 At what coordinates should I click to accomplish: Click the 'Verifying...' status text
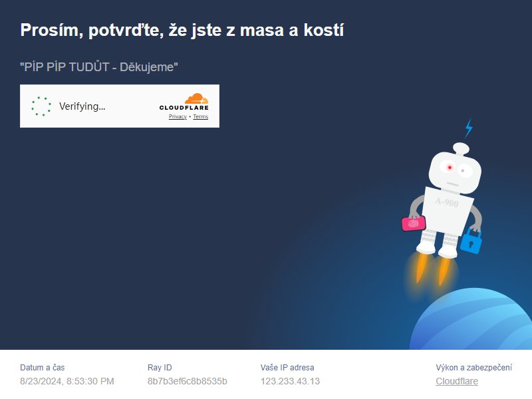point(82,106)
